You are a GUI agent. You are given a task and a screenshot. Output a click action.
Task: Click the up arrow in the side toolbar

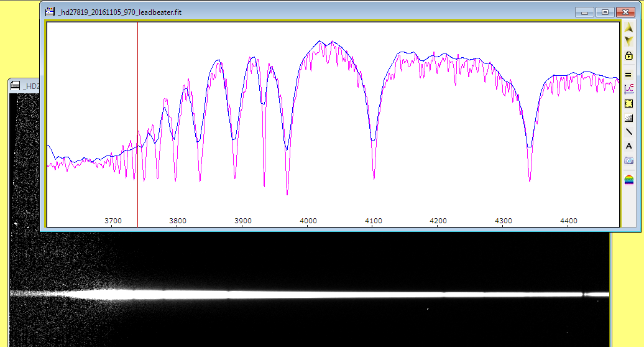click(628, 29)
